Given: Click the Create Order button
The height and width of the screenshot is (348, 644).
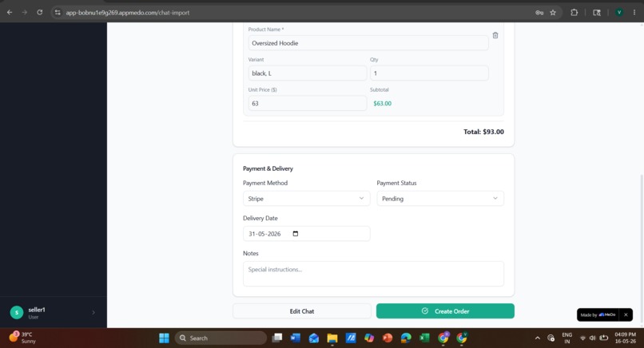Looking at the screenshot, I should coord(445,311).
